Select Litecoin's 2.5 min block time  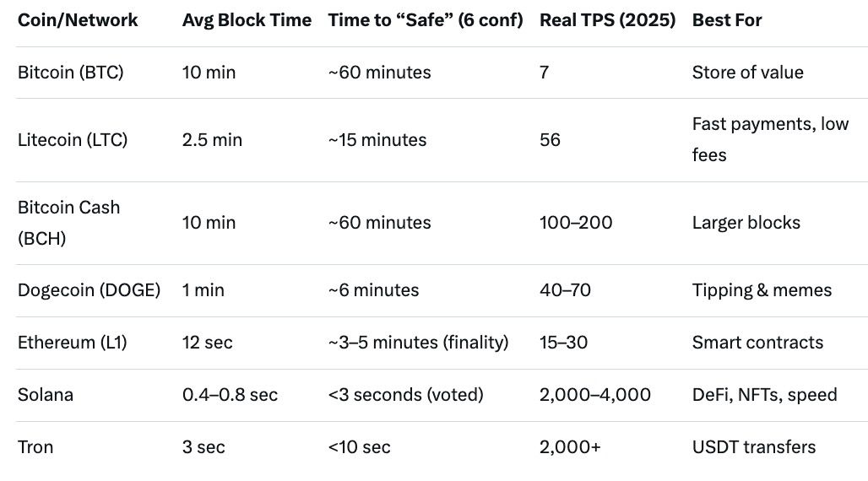point(212,140)
